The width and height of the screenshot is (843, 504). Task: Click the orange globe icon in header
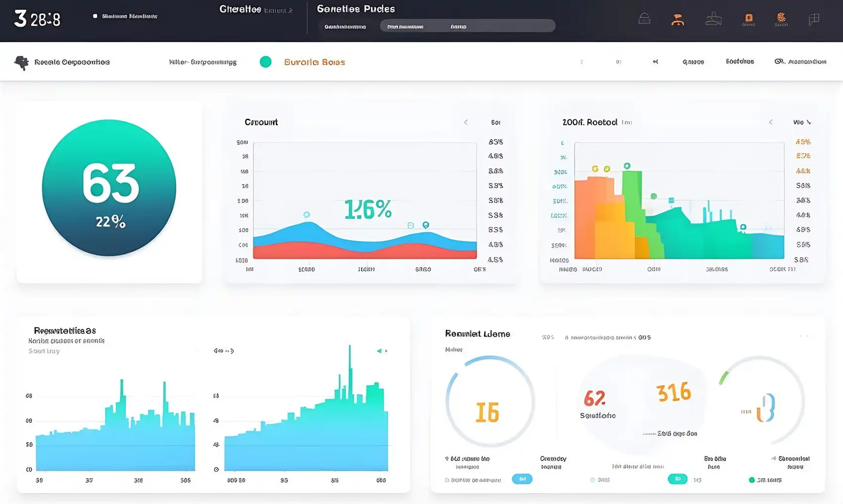(x=781, y=19)
